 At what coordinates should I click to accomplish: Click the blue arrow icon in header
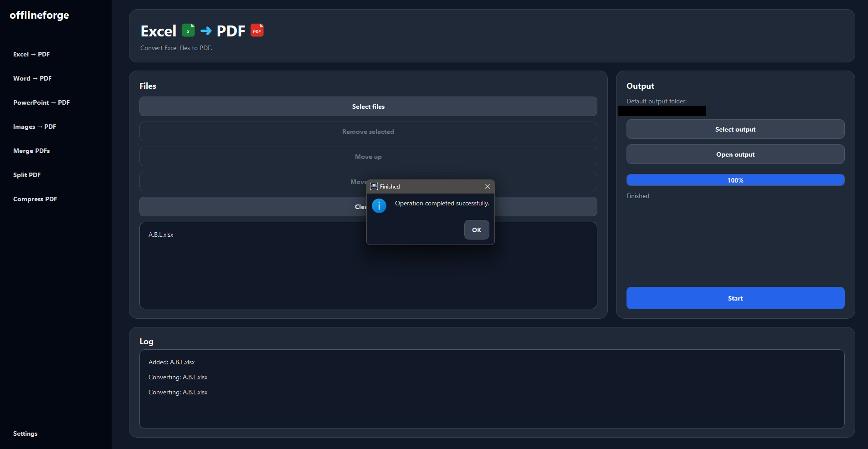[206, 31]
